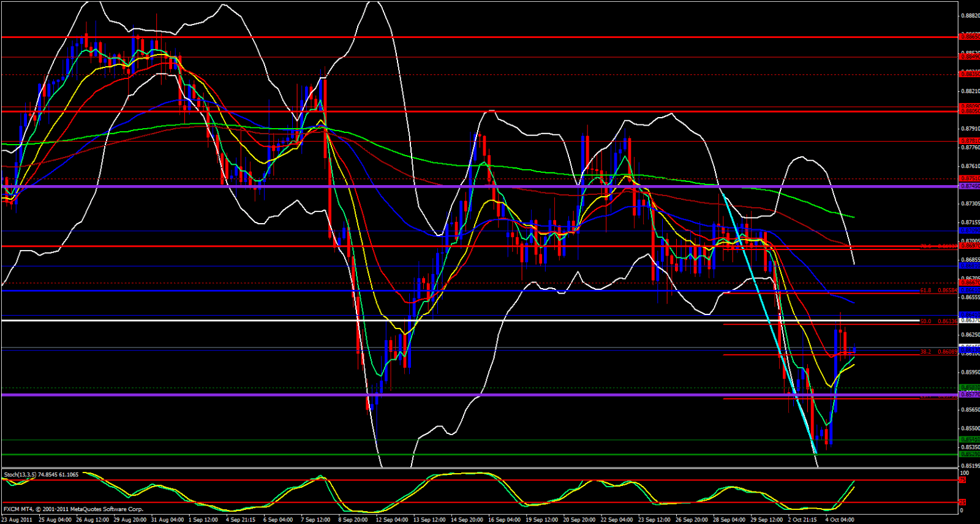The width and height of the screenshot is (980, 524).
Task: Click the stochastic scale 100 label
Action: click(964, 473)
